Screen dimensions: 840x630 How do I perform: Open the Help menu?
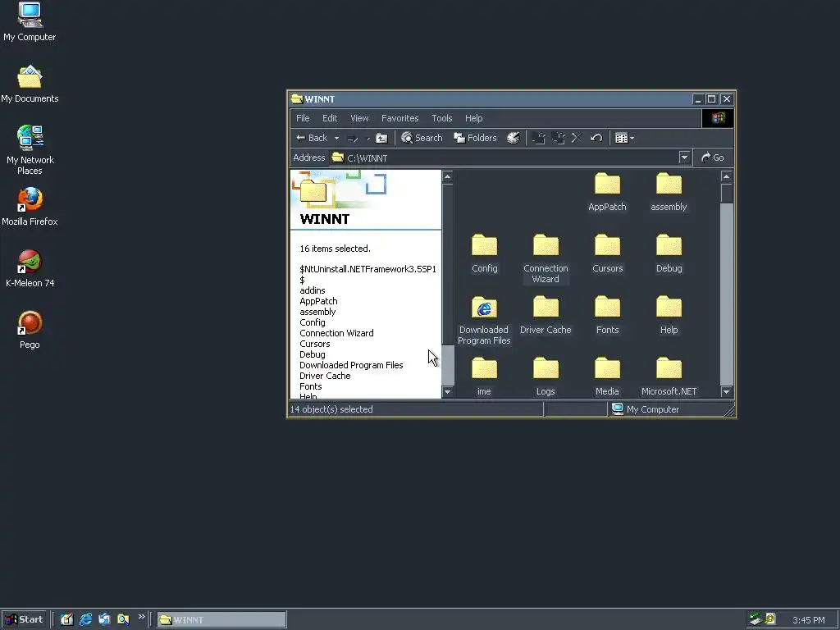[473, 118]
